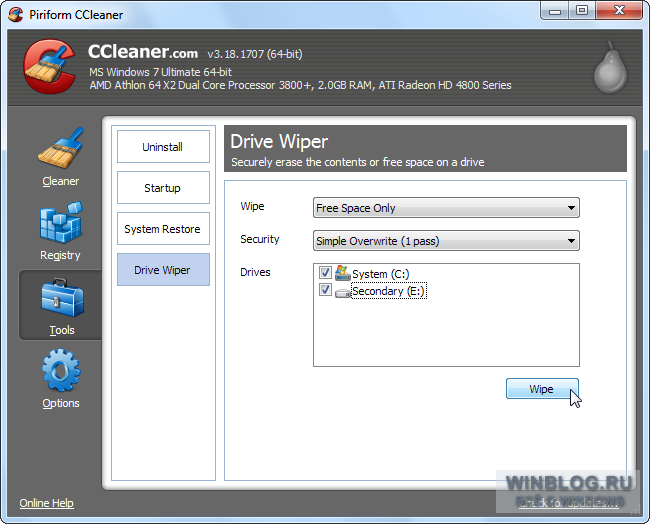The image size is (650, 524).
Task: Click the Options label in sidebar
Action: 61,403
